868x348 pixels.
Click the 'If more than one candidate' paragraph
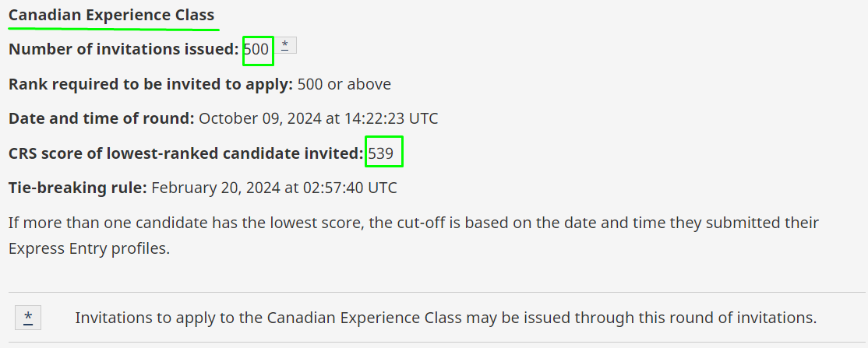pos(414,236)
